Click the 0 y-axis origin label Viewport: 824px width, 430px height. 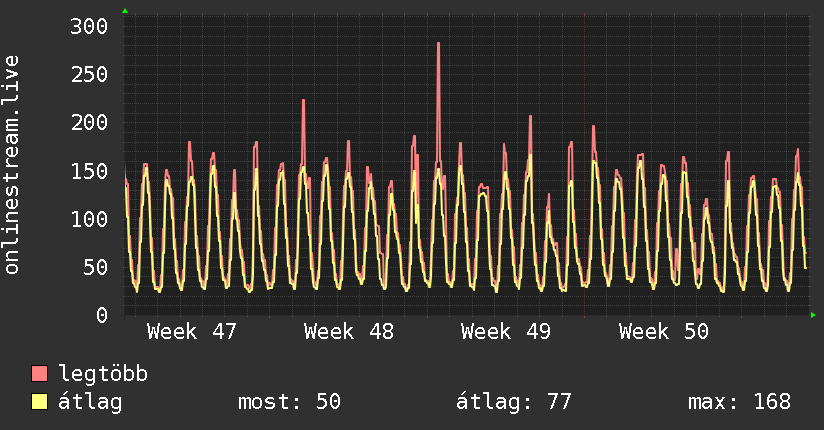[x=101, y=315]
